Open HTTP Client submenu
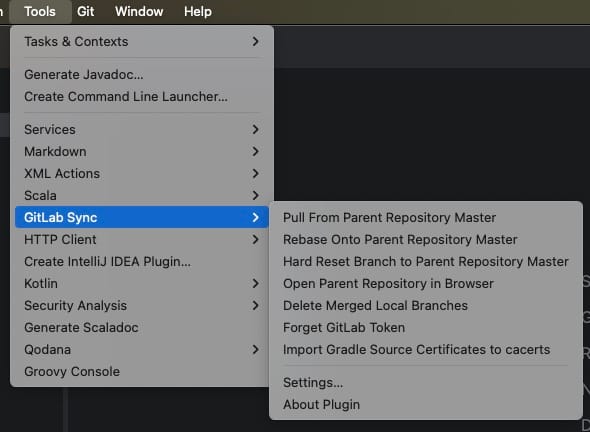 pyautogui.click(x=141, y=240)
